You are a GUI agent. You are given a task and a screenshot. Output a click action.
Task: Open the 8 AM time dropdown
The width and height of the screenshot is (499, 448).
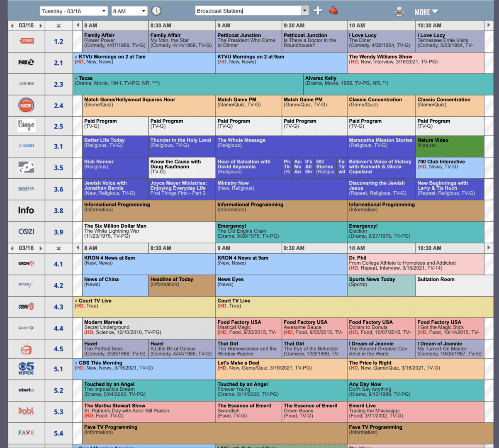(x=129, y=11)
